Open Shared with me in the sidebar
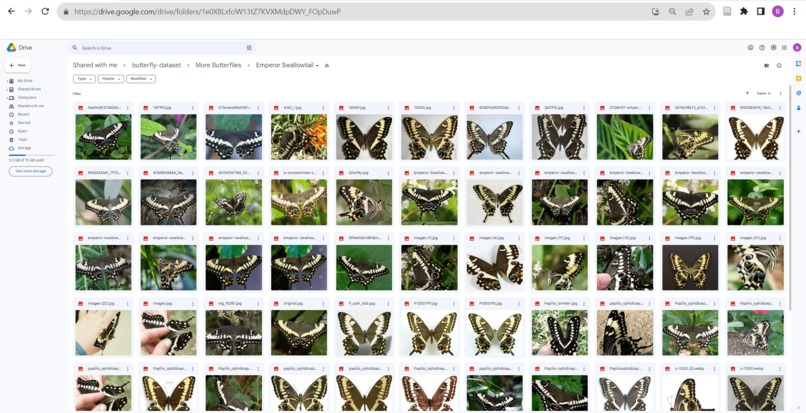806x413 pixels. tap(30, 105)
